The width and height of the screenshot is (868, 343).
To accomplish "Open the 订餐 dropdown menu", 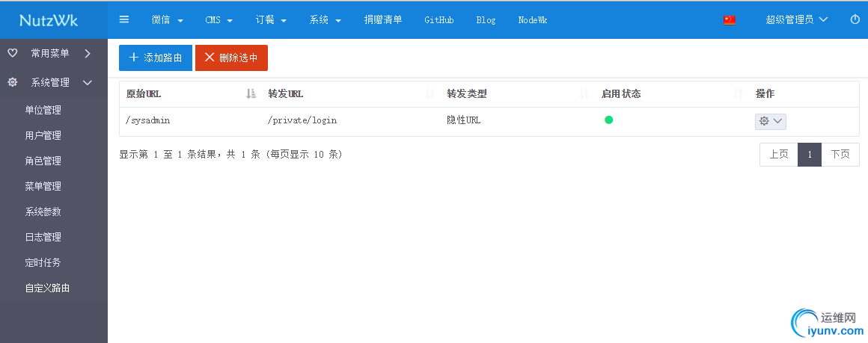I will (x=271, y=20).
